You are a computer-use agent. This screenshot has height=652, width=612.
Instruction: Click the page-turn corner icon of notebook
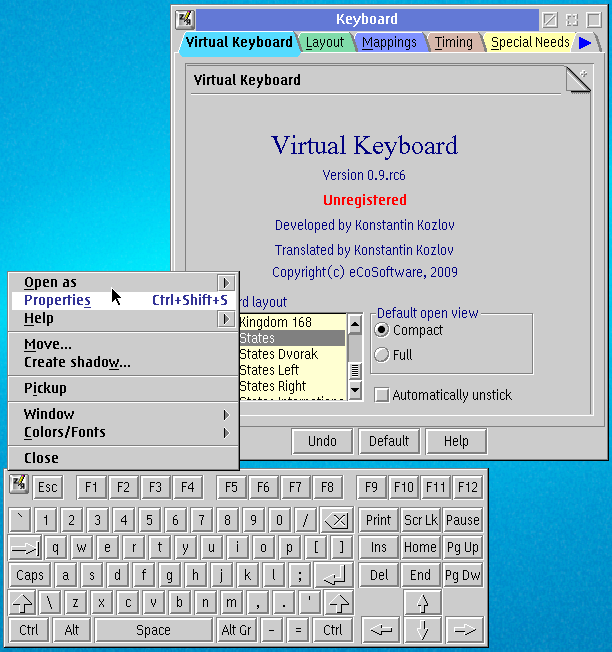click(x=578, y=80)
